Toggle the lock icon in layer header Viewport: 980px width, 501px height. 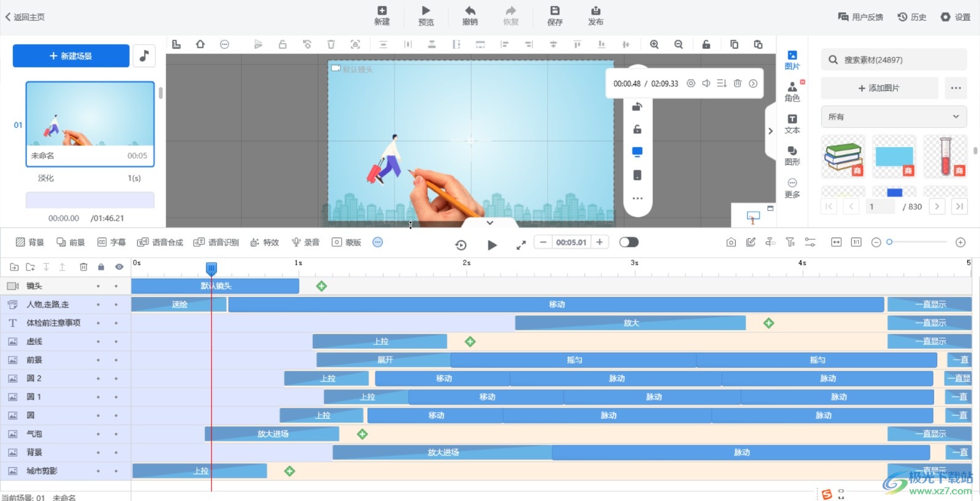pos(101,267)
